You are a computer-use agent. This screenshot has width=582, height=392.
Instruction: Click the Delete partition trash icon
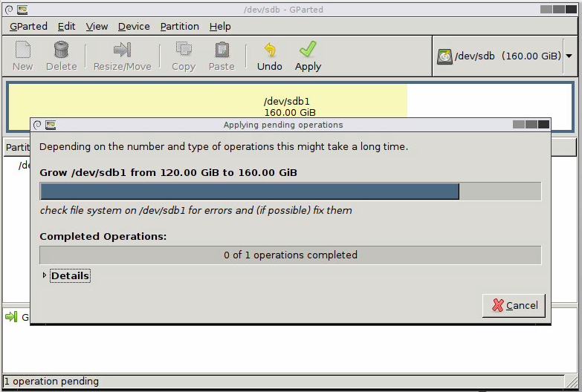click(61, 50)
